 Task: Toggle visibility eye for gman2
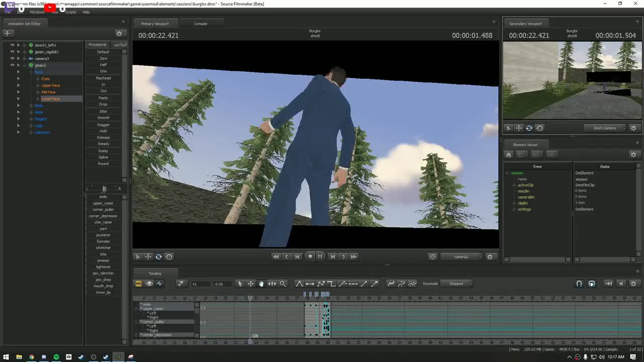coord(12,65)
